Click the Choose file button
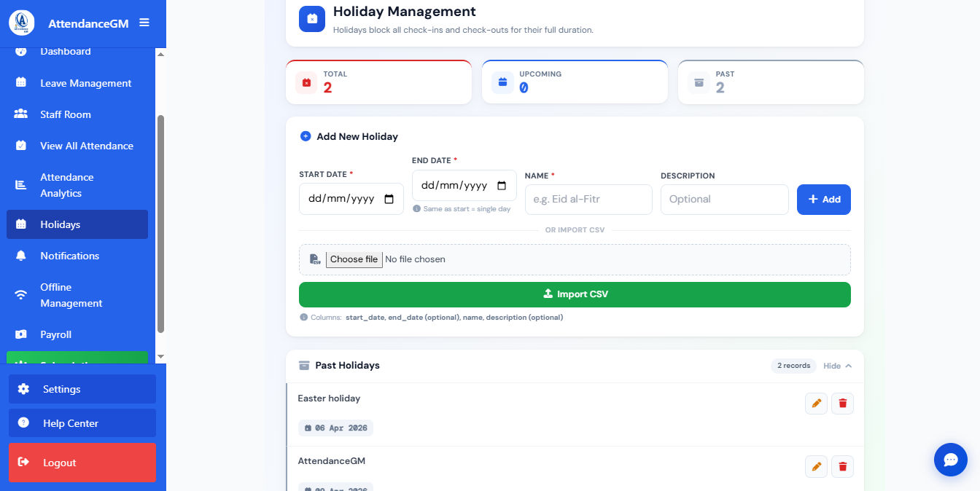Screen dimensions: 980x491 point(354,259)
